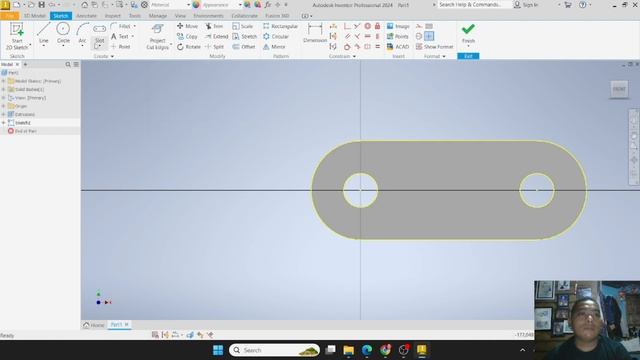Select the Extend tool
The height and width of the screenshot is (360, 640).
tap(216, 36)
